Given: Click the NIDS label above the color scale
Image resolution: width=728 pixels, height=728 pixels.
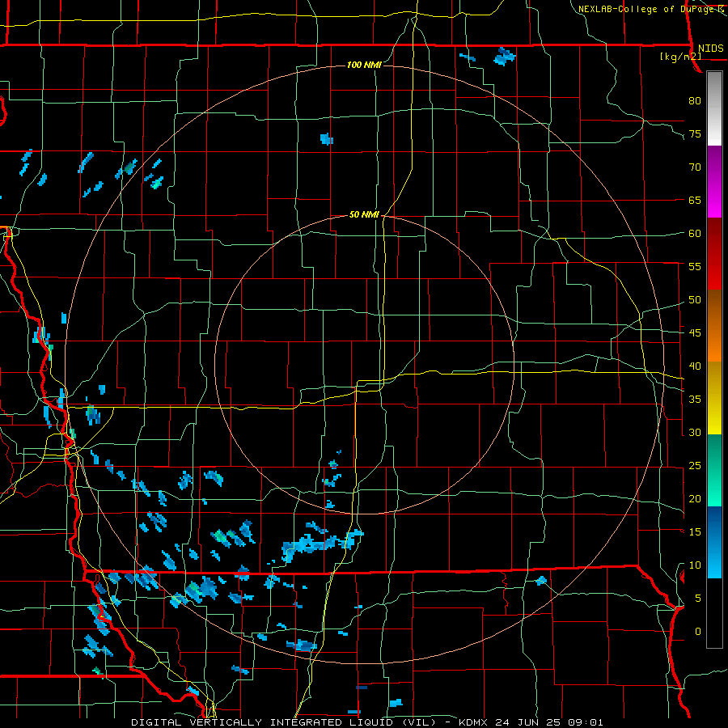Looking at the screenshot, I should point(710,49).
